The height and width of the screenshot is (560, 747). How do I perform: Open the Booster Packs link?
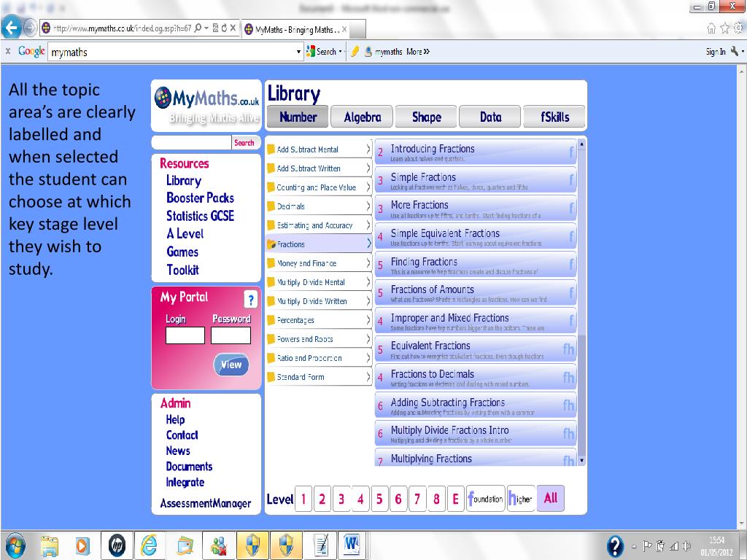[x=200, y=198]
